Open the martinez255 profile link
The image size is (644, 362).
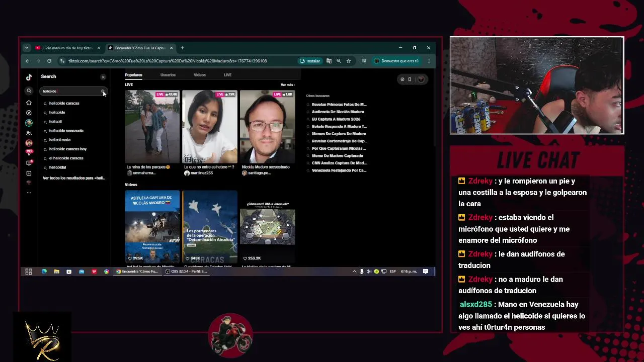198,173
